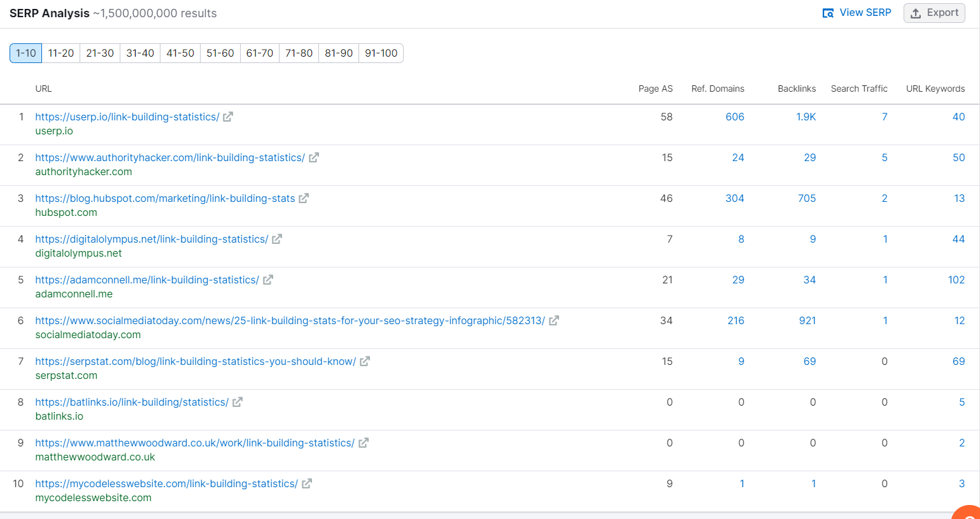The width and height of the screenshot is (980, 519).
Task: Open the matthewwoodward.co.uk link-building-statistics URL
Action: tap(195, 443)
